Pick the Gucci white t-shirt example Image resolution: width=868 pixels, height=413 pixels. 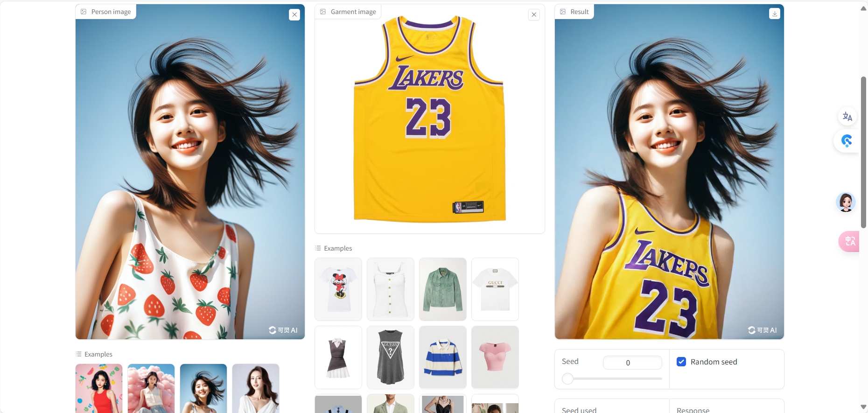coord(495,289)
